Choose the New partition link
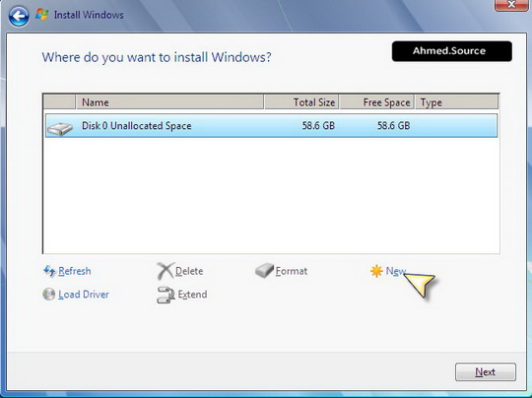 [396, 271]
